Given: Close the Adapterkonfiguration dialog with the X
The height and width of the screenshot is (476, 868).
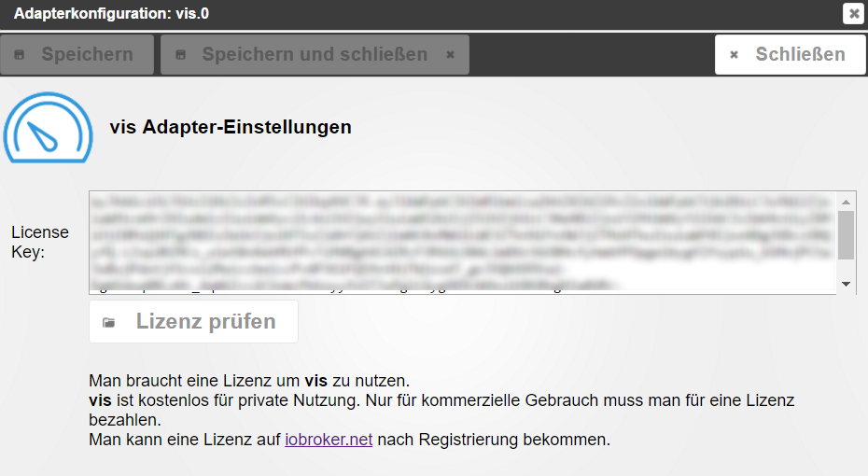Looking at the screenshot, I should pos(854,13).
